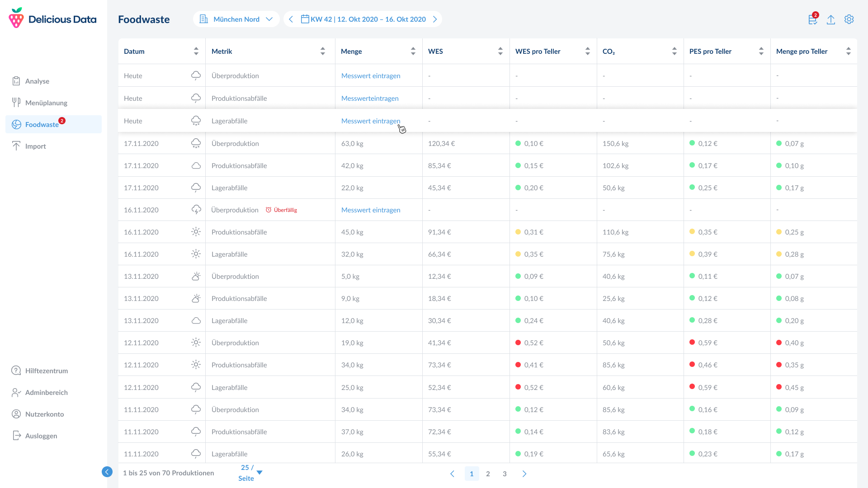868x488 pixels.
Task: Open the settings gear icon
Action: click(849, 19)
